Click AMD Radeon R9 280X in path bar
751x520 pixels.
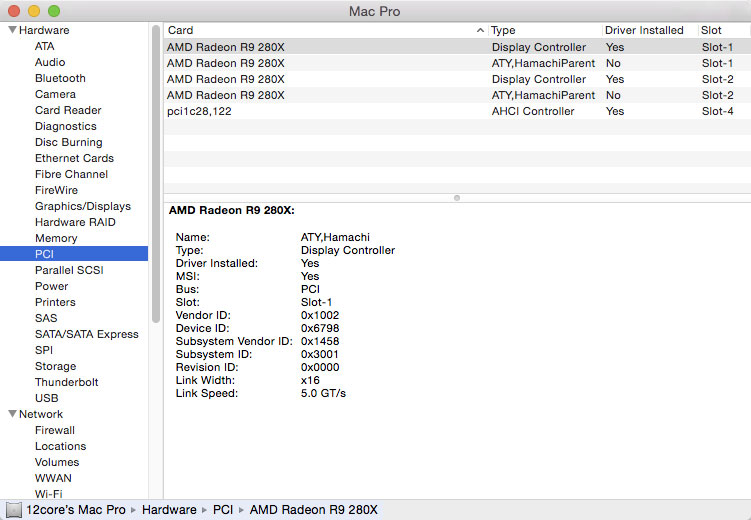click(314, 510)
